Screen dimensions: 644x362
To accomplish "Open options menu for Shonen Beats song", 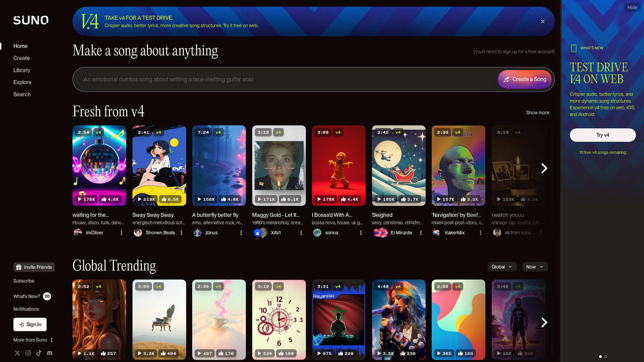I will (182, 232).
